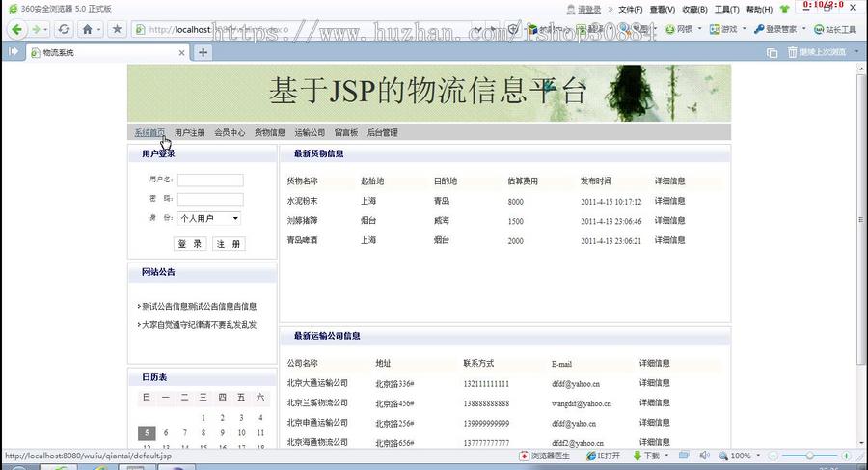Viewport: 868px width, 470px height.
Task: Click the 游戏 toolbar icon
Action: (x=723, y=29)
